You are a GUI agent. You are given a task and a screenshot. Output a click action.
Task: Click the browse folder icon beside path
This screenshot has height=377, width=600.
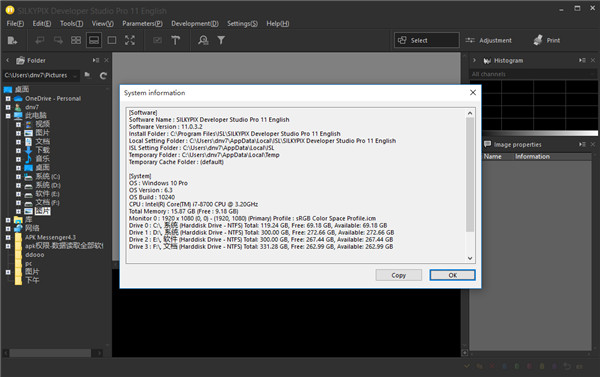coord(88,75)
